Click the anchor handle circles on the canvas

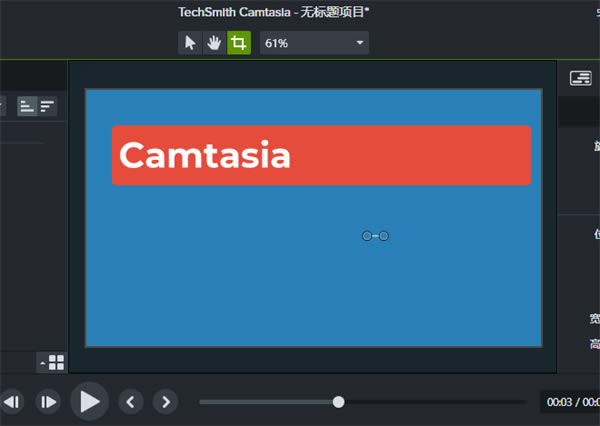pos(375,236)
